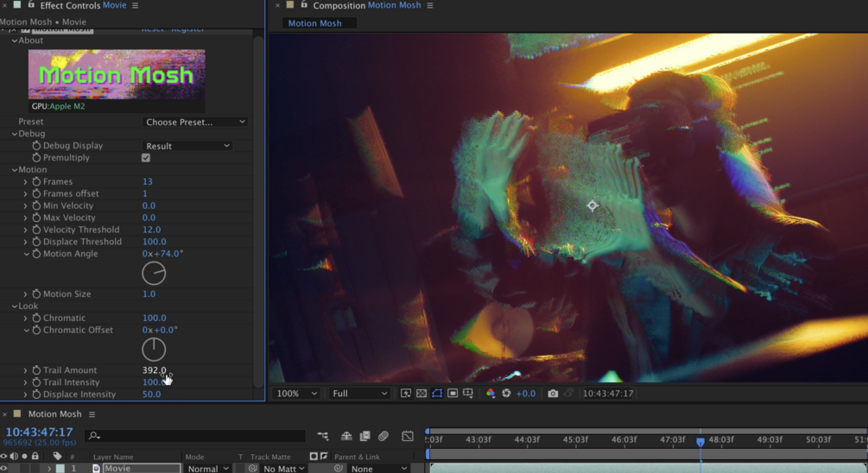
Task: Click stopwatch for Debug Display
Action: (36, 146)
